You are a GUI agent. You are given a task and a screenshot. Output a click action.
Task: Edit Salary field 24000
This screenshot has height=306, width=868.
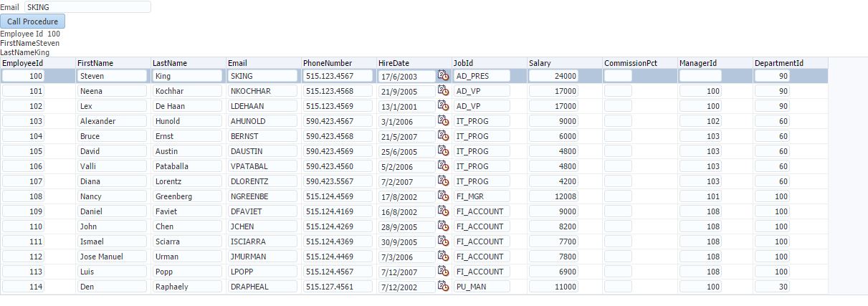554,75
